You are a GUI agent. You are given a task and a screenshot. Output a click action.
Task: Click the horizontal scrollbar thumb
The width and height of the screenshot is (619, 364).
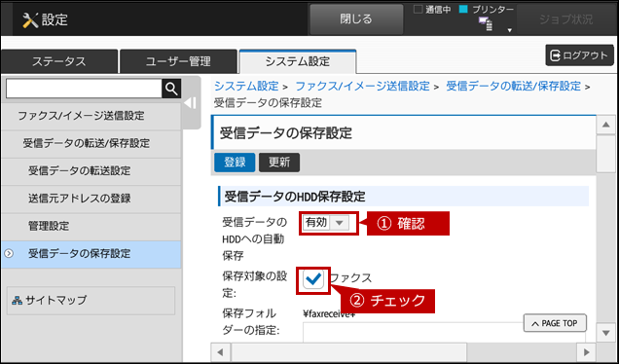(x=349, y=351)
